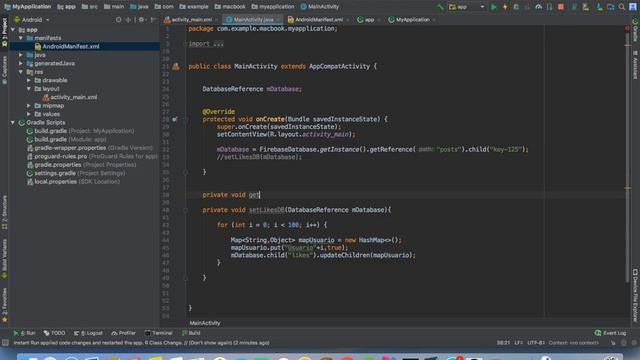The image size is (640, 360).
Task: Click the Make Project hammer icon
Action: coord(440,7)
